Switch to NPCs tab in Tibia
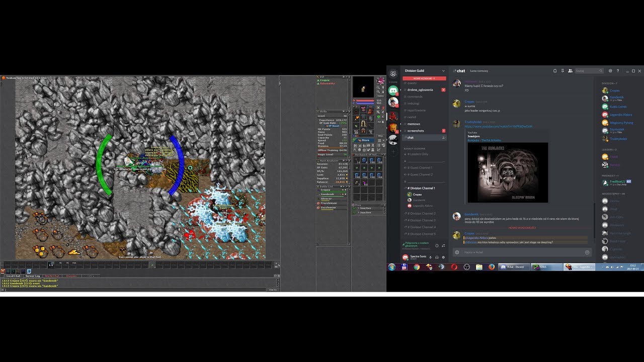The image size is (644, 362). (91, 276)
